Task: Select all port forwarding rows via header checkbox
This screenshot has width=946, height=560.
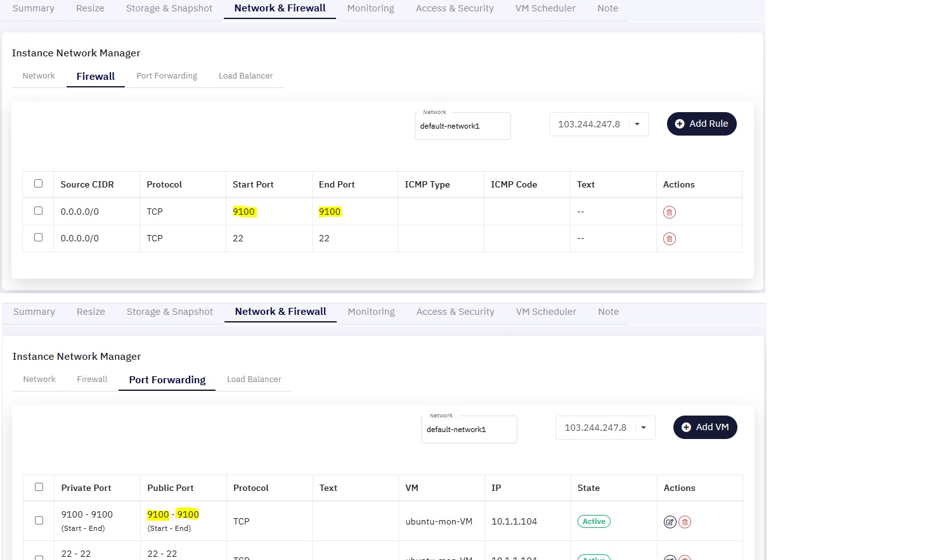Action: click(x=39, y=487)
